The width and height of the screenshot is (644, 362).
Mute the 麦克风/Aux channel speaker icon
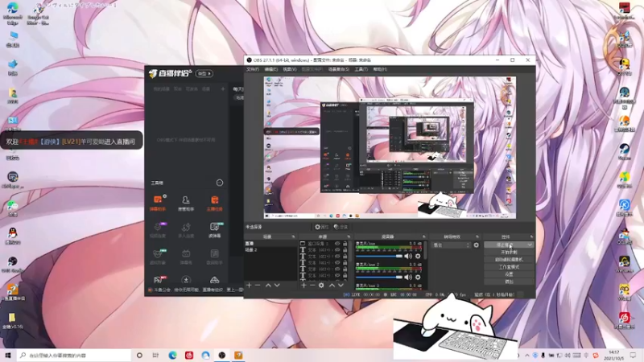point(408,256)
